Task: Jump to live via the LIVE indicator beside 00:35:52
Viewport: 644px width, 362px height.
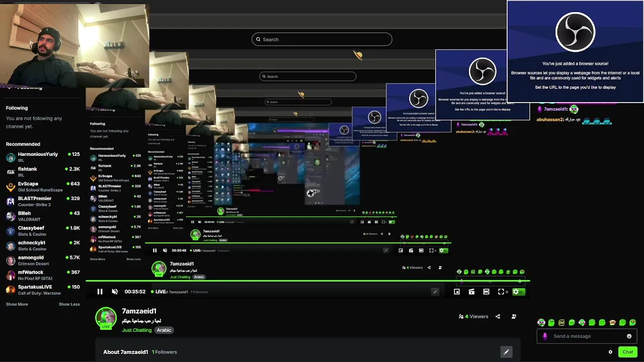Action: (158, 292)
